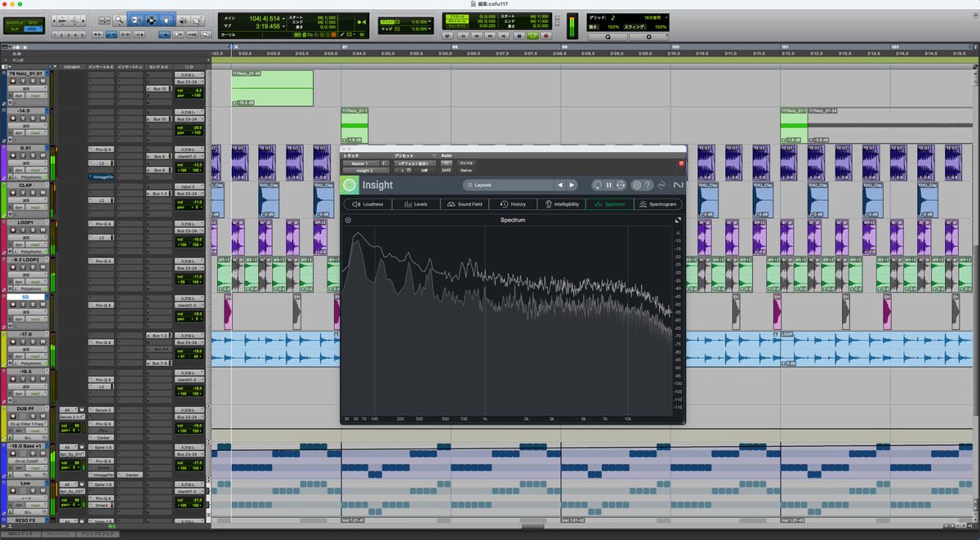980x540 pixels.
Task: Open Insight help question mark
Action: coord(648,185)
